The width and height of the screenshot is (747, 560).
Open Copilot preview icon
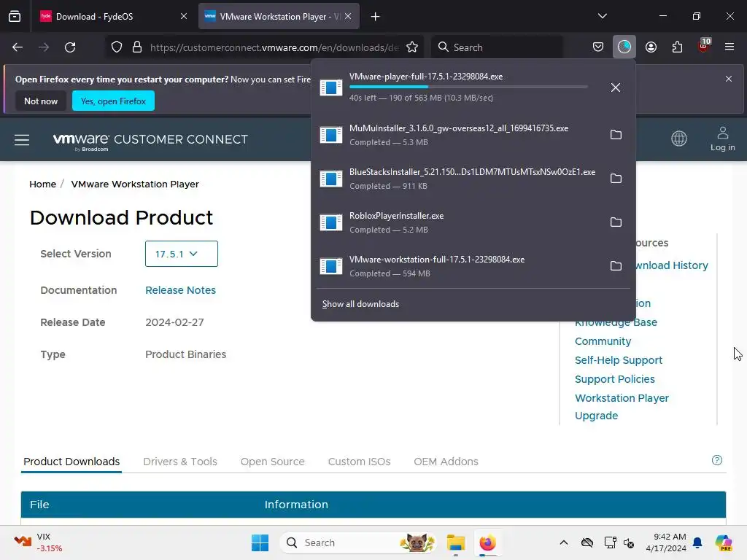(723, 542)
